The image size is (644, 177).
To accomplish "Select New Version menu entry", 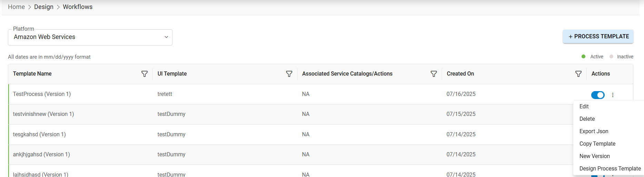I will 594,156.
